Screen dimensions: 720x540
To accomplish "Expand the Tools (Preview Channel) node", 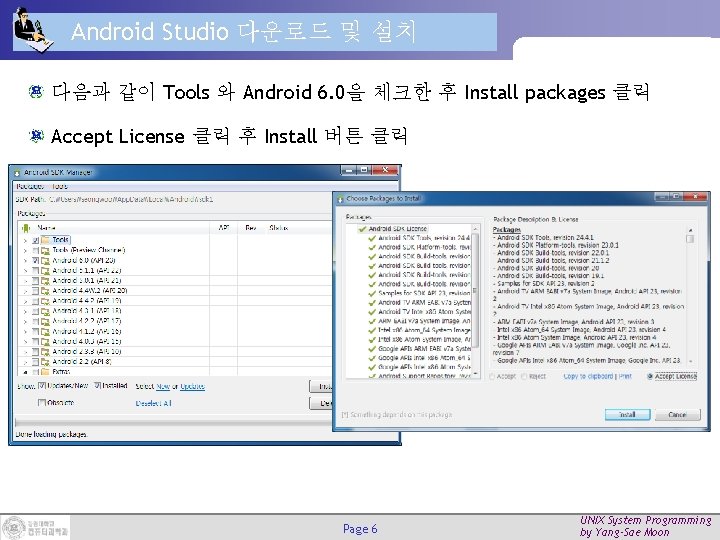I will tap(25, 250).
